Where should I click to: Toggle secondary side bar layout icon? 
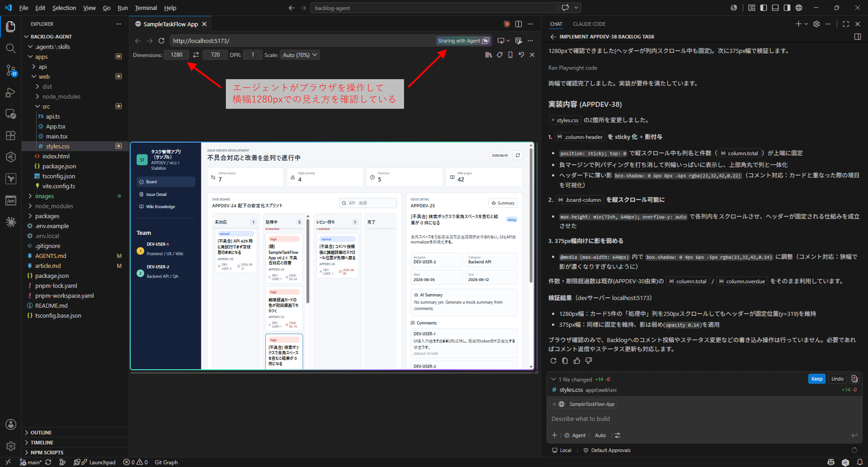787,8
